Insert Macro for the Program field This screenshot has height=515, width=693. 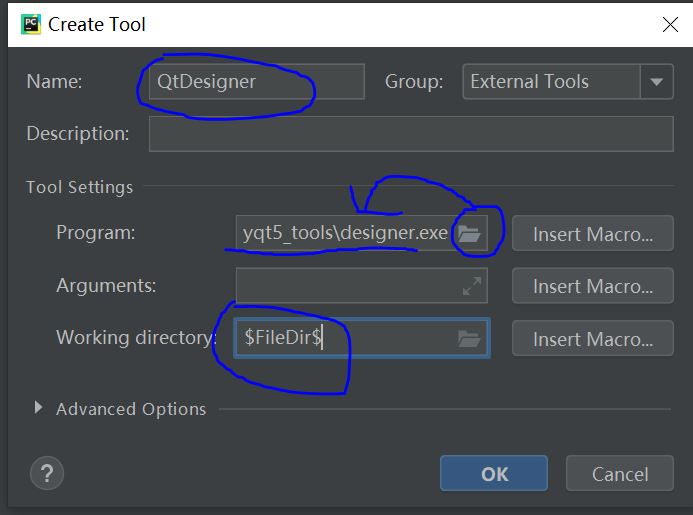click(592, 235)
